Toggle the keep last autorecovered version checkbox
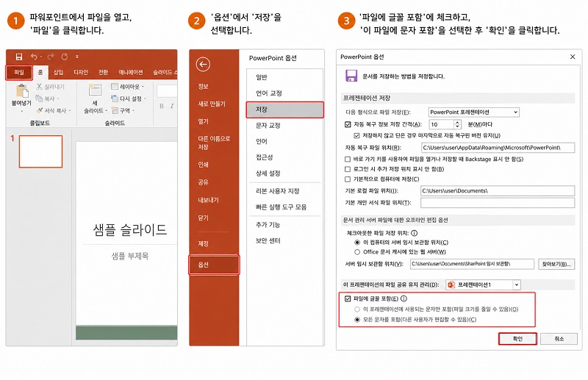This screenshot has width=588, height=380. pos(356,135)
